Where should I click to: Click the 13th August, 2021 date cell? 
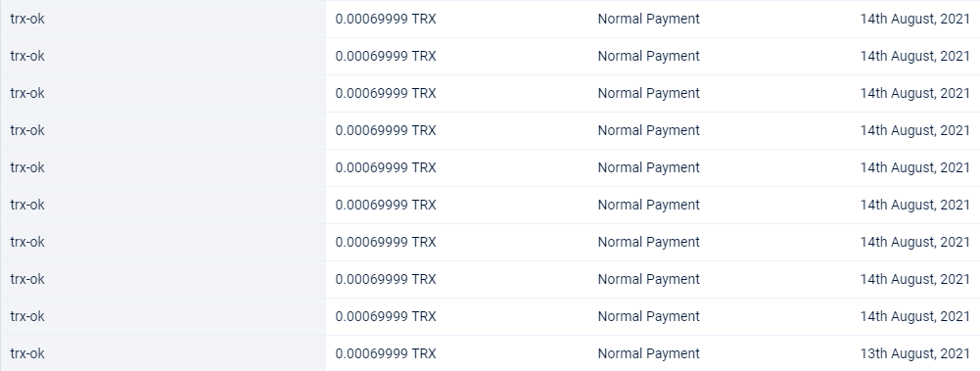914,353
